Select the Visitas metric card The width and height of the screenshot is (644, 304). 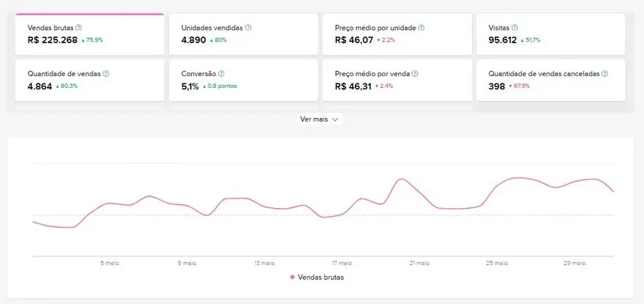click(x=551, y=34)
